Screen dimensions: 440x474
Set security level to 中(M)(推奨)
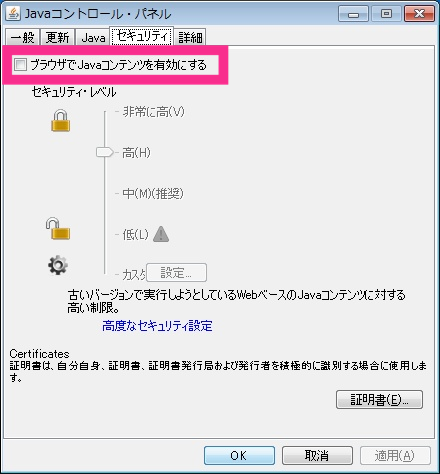click(153, 193)
